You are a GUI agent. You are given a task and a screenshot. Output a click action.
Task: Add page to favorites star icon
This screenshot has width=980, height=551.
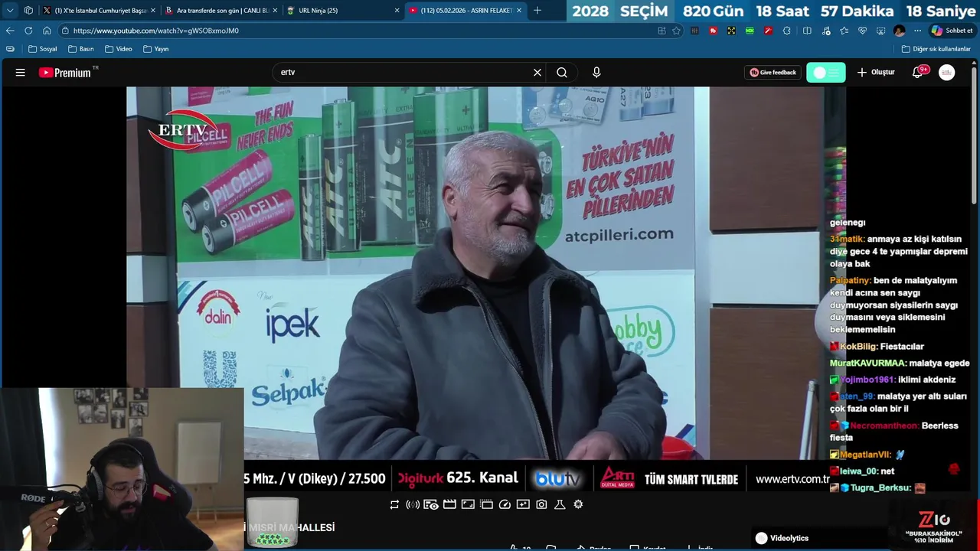point(676,31)
